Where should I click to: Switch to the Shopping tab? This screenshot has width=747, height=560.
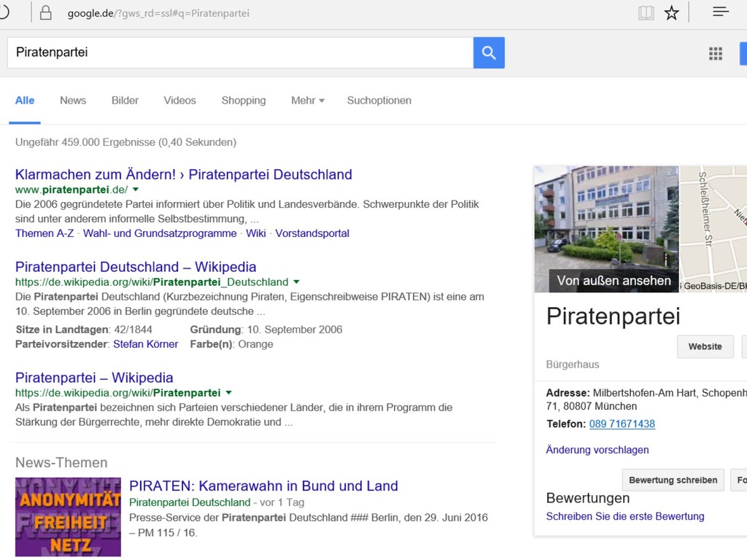244,101
